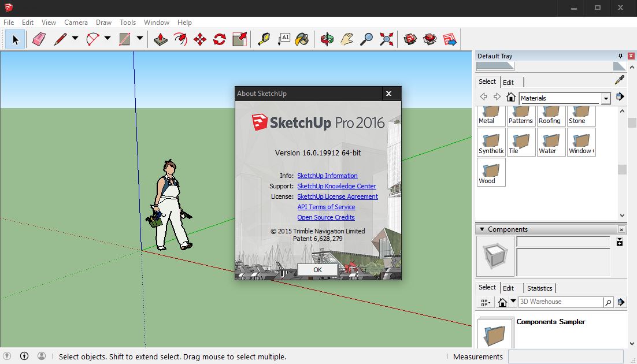Open the Materials details arrow menu
This screenshot has width=637, height=364.
(x=620, y=96)
